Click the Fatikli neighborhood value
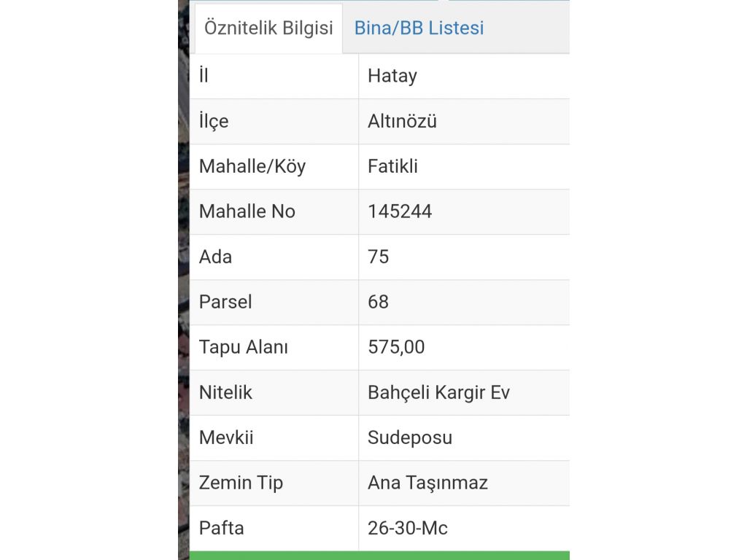The height and width of the screenshot is (560, 747). coord(392,166)
